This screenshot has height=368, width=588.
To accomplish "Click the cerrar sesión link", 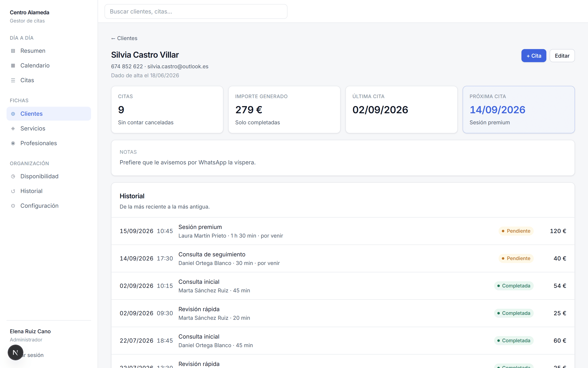I will [x=33, y=355].
